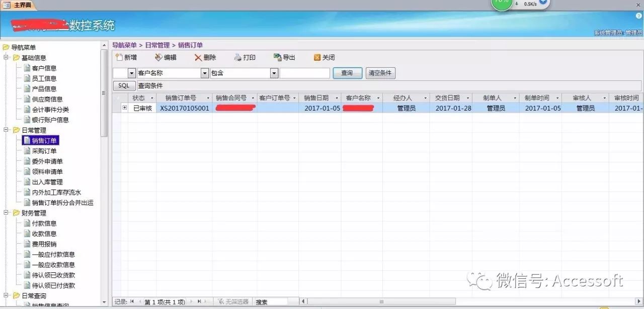Open 待认领已收货款 in the tree
This screenshot has height=309, width=644.
[x=53, y=275]
